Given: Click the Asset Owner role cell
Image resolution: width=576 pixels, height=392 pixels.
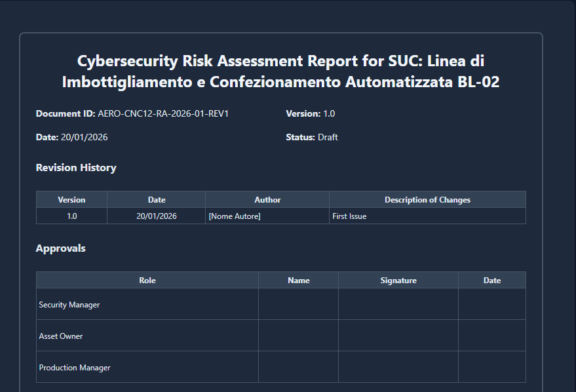Looking at the screenshot, I should tap(61, 336).
